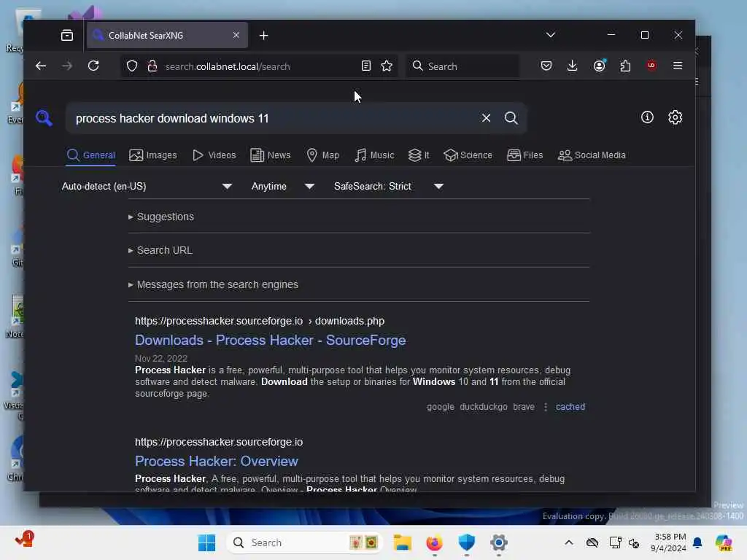Clear the search query text
This screenshot has width=747, height=560.
486,117
